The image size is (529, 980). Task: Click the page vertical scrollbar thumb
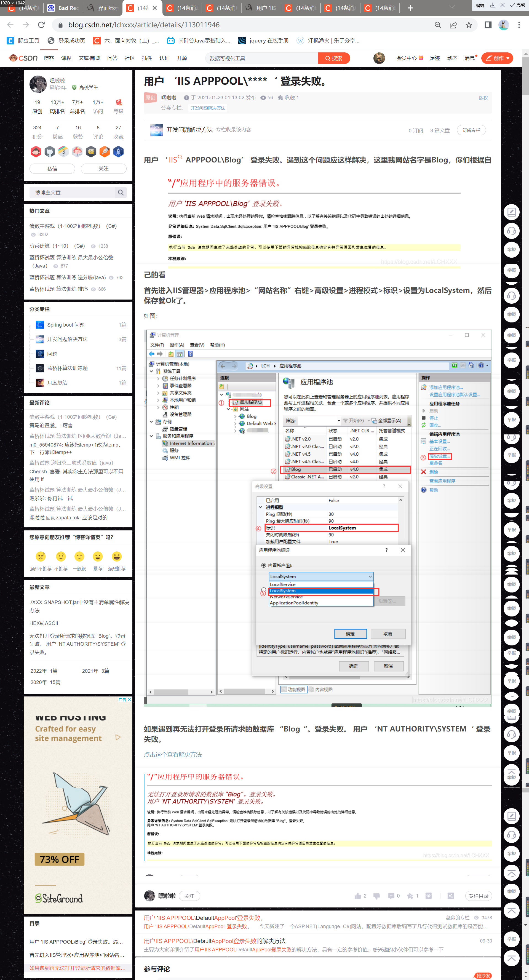(526, 76)
